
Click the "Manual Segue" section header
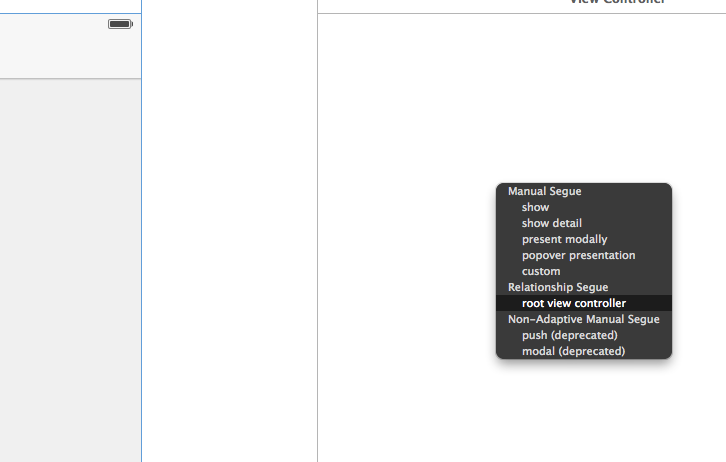coord(544,191)
